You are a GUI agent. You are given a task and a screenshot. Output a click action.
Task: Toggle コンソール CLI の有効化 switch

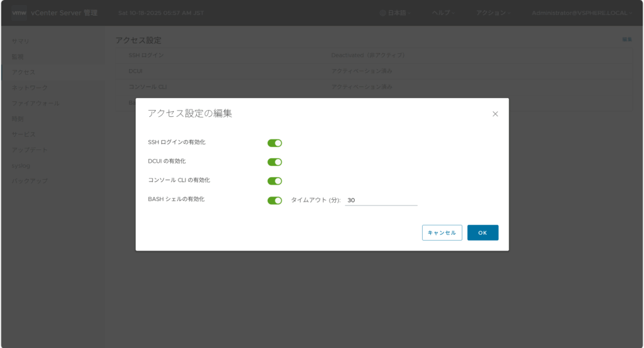point(274,181)
